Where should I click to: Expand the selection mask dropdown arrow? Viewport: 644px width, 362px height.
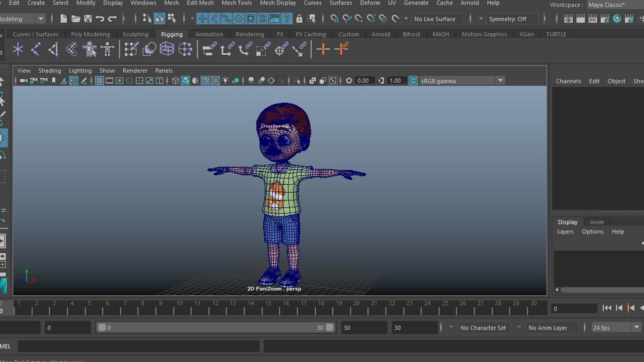pos(192,19)
